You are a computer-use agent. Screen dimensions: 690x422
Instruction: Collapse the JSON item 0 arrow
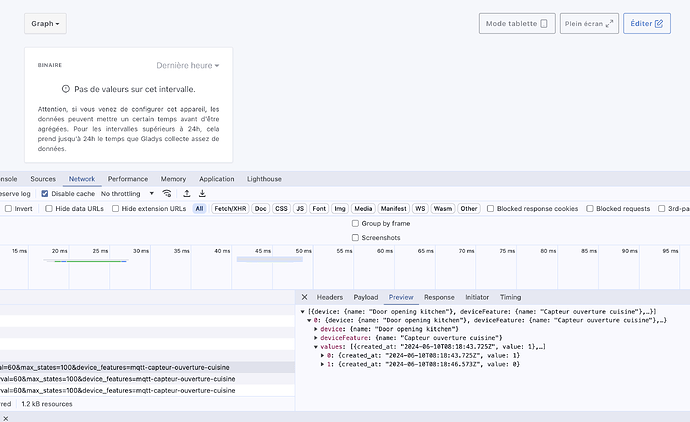(309, 320)
